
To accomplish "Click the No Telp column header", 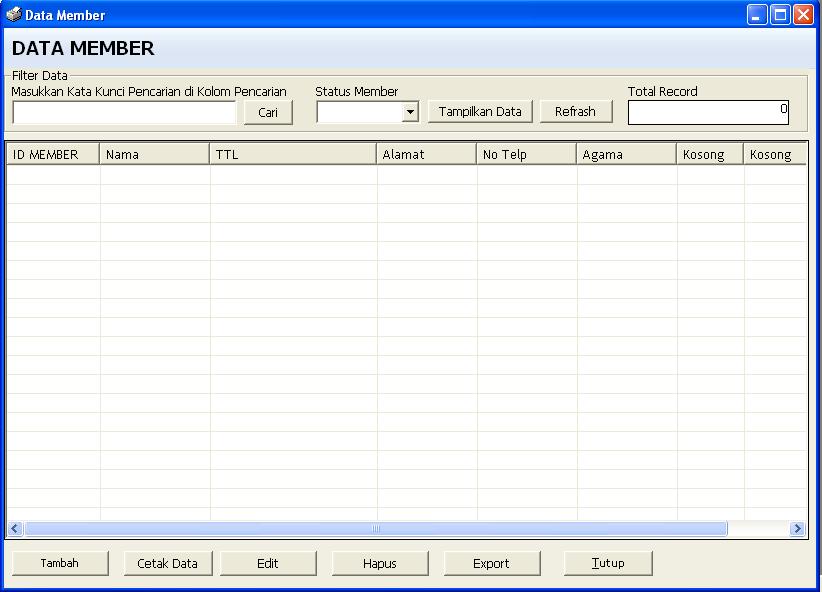I will pyautogui.click(x=525, y=154).
